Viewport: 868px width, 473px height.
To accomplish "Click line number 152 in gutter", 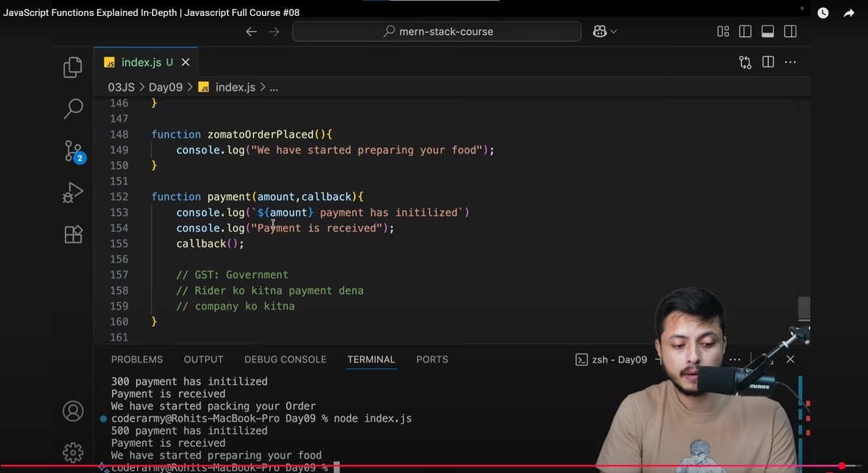I will click(119, 196).
